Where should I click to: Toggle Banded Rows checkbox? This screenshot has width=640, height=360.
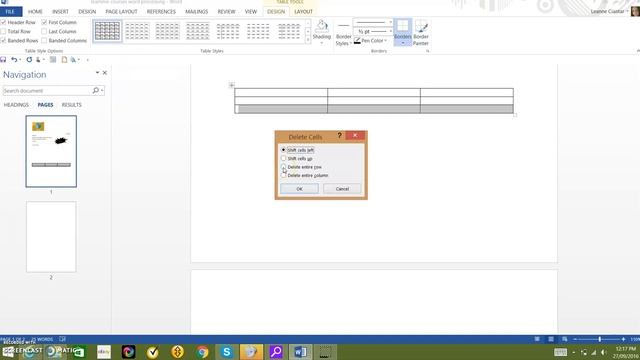(x=3, y=40)
